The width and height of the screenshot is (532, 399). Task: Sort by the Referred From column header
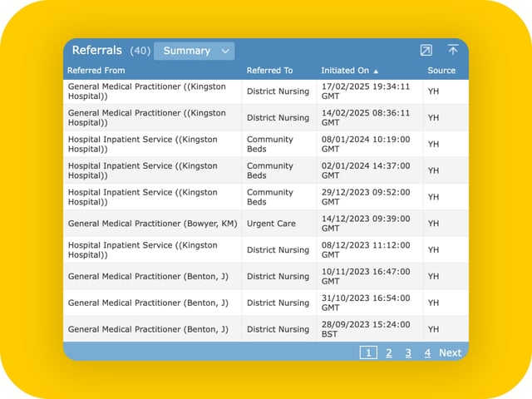[96, 71]
